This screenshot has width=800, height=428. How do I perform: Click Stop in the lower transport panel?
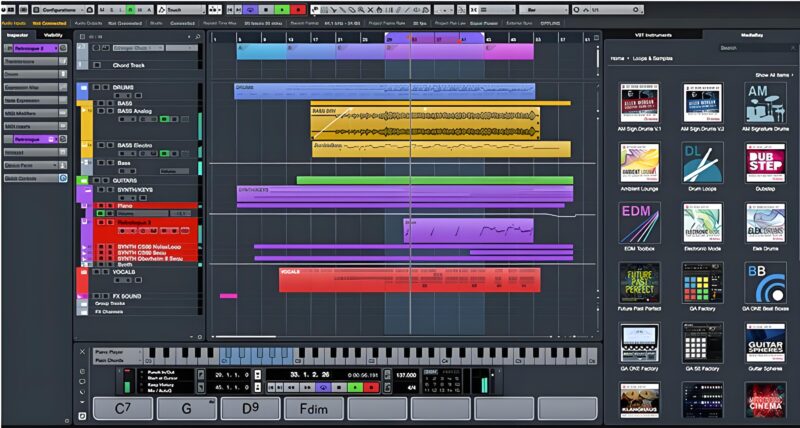click(339, 387)
